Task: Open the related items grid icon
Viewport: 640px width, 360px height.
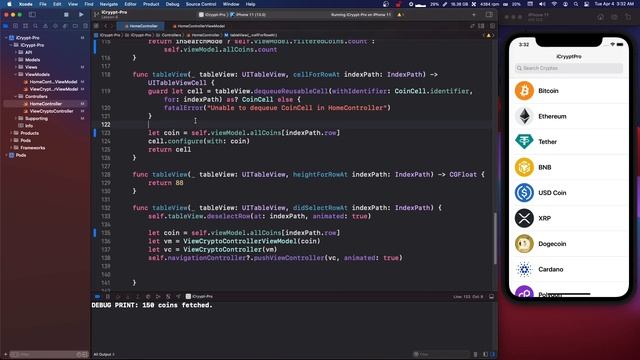Action: coord(96,26)
